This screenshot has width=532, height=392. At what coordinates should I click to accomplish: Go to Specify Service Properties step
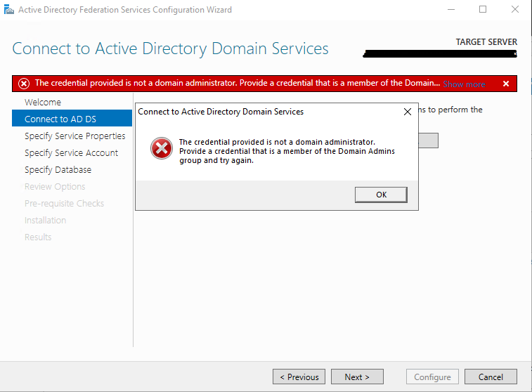[x=75, y=136]
